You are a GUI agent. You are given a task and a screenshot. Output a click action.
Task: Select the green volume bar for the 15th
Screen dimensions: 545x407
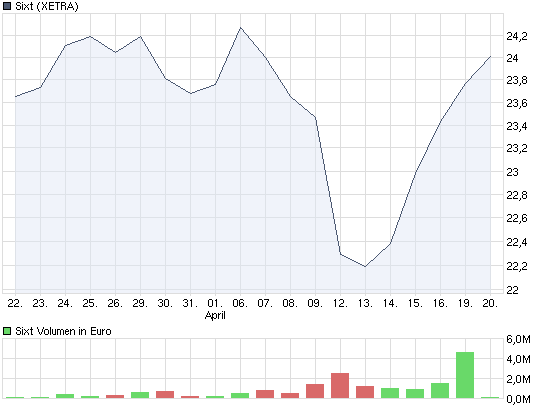(415, 393)
